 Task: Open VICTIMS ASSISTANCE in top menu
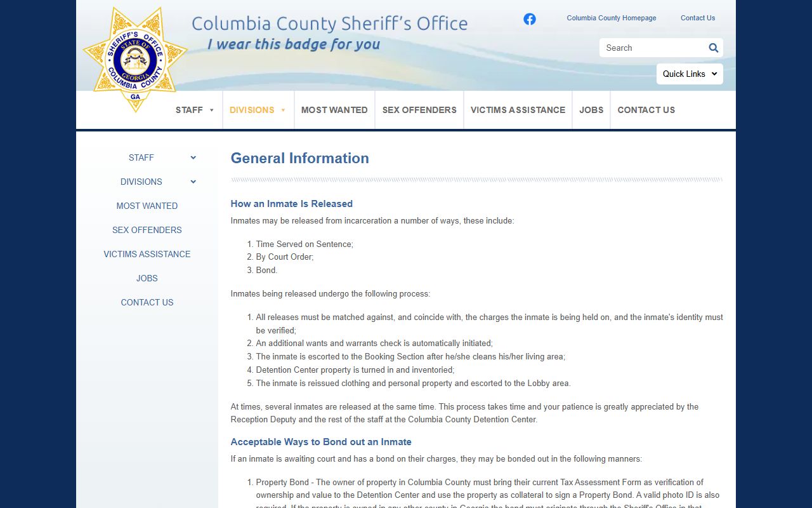(518, 110)
